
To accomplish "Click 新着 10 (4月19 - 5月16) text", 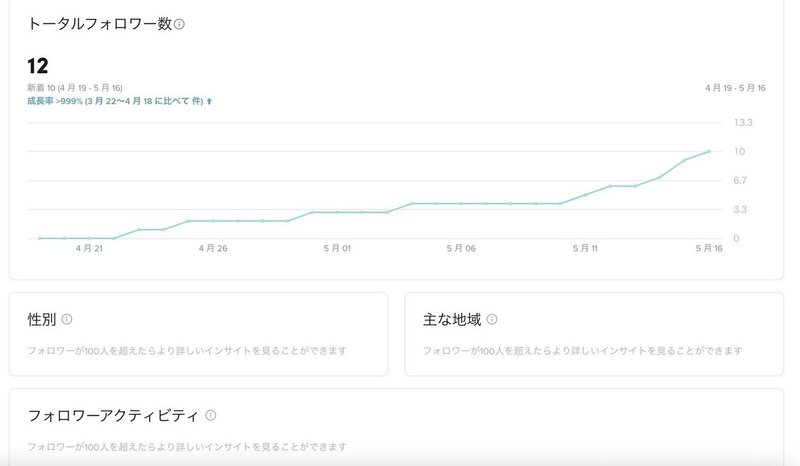I will (x=75, y=88).
